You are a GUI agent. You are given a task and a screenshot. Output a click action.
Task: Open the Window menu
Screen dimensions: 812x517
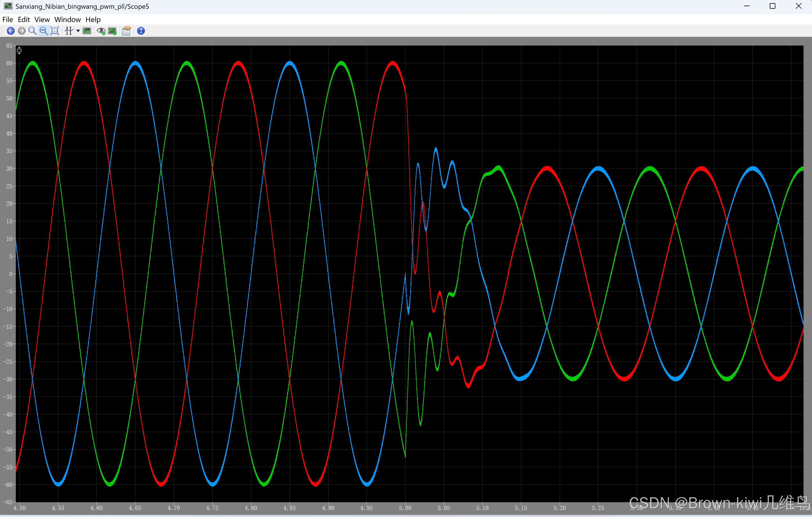(x=67, y=19)
